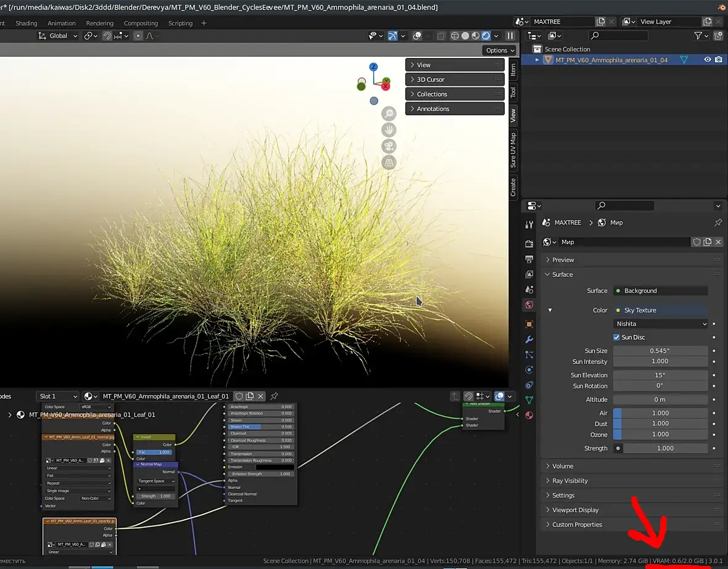728x569 pixels.
Task: Switch to the Shading workspace tab
Action: pos(27,23)
